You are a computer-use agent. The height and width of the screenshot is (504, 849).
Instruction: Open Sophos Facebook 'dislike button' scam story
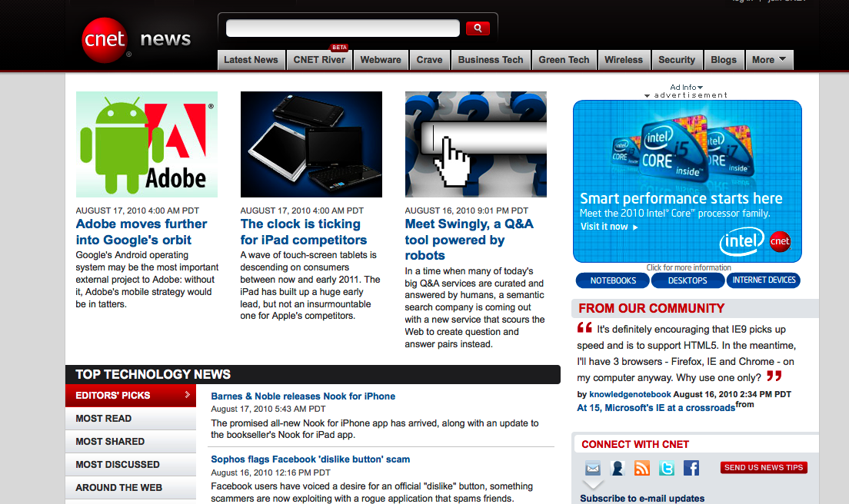click(310, 459)
